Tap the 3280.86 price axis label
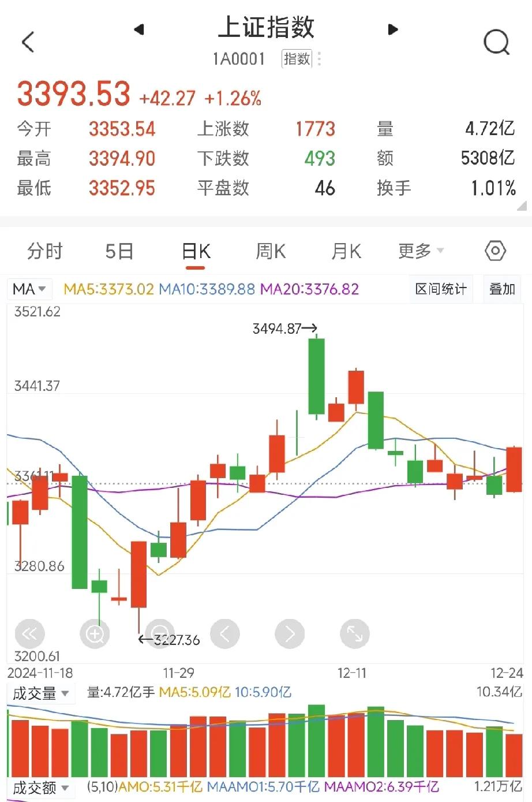 (x=39, y=566)
